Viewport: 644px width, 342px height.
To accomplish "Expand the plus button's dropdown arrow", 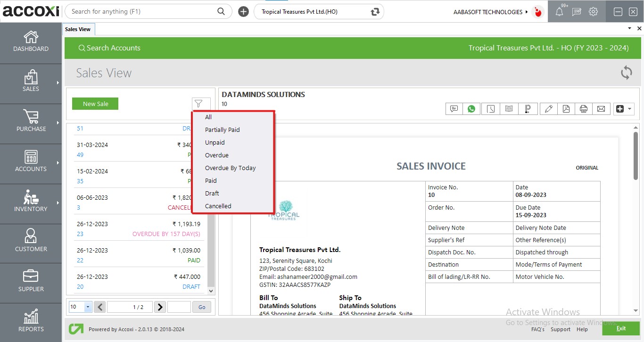I will (630, 108).
